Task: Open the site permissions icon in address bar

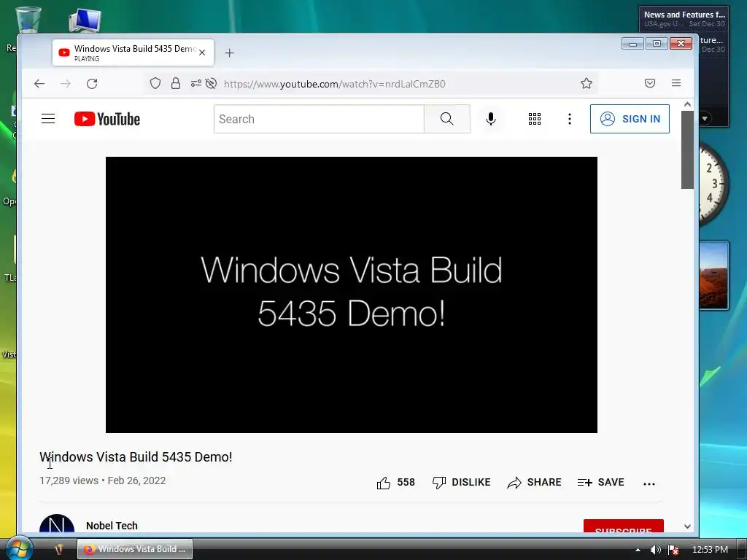Action: tap(196, 83)
